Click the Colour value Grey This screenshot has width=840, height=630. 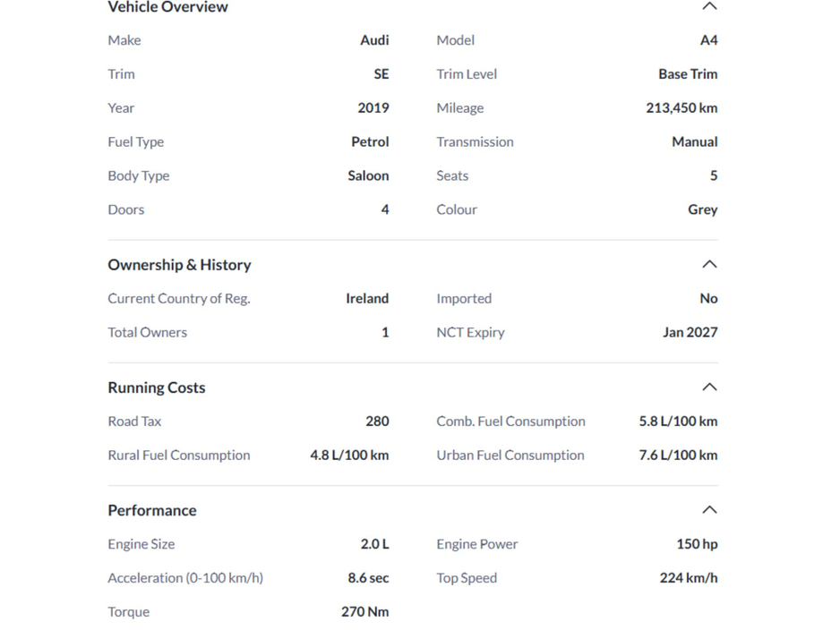pyautogui.click(x=703, y=209)
